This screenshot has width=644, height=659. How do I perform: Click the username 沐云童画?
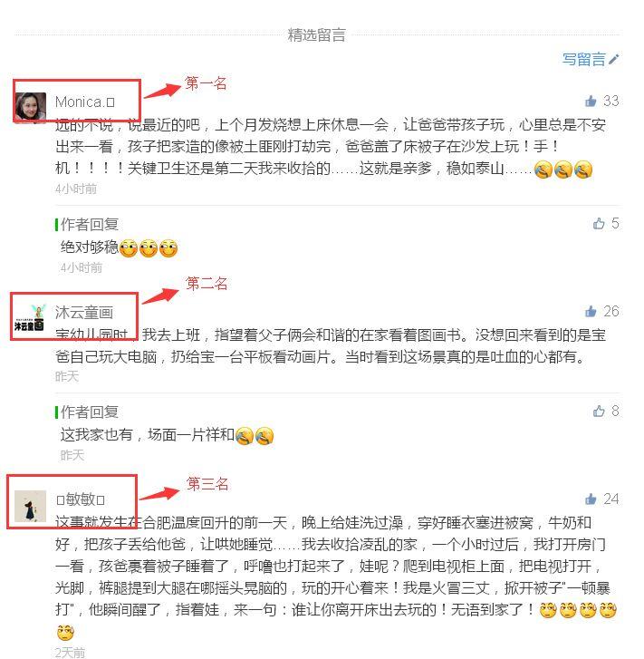tap(84, 312)
